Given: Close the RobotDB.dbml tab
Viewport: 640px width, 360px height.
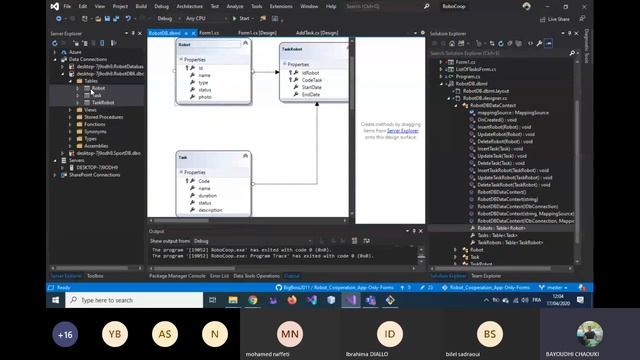Looking at the screenshot, I should click(193, 33).
